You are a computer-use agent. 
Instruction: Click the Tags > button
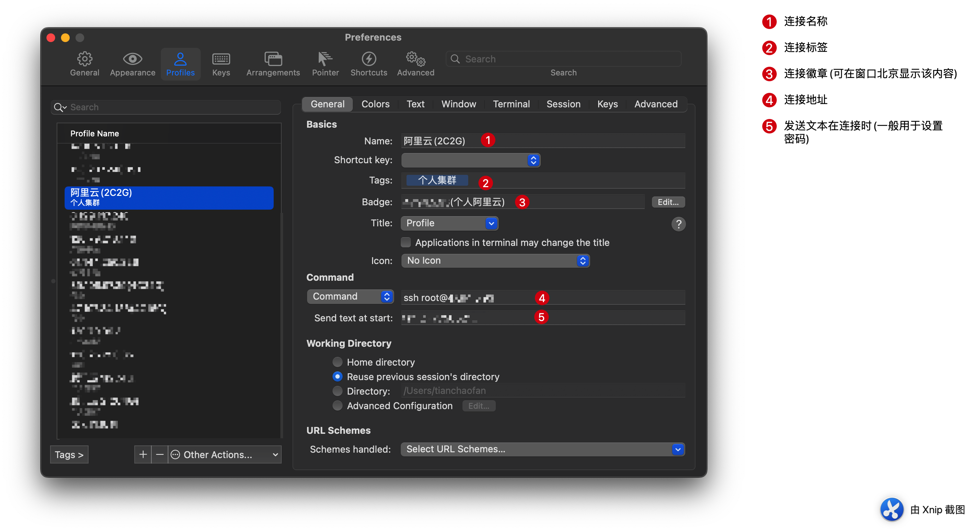click(x=69, y=454)
